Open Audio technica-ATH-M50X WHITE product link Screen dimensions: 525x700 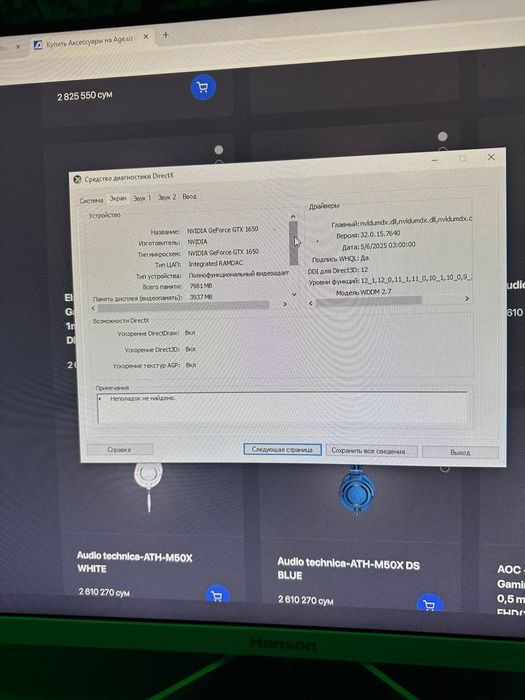[134, 562]
